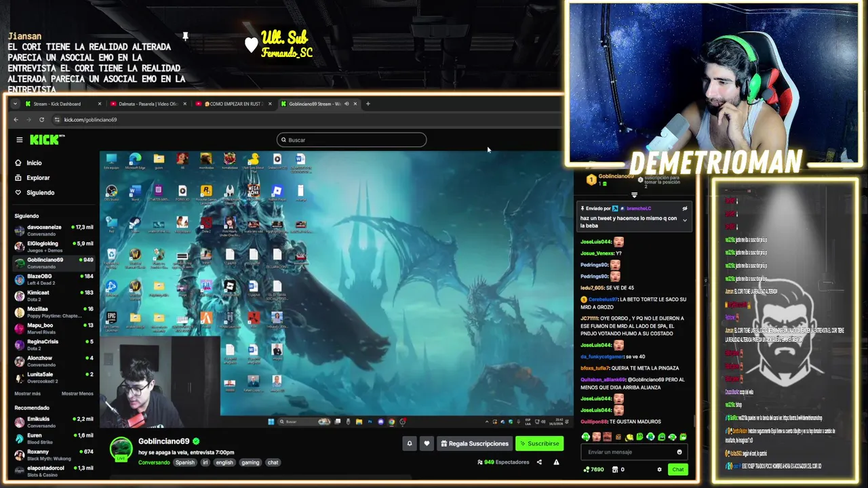Select the chat stream tag
The image size is (868, 488).
click(x=273, y=462)
